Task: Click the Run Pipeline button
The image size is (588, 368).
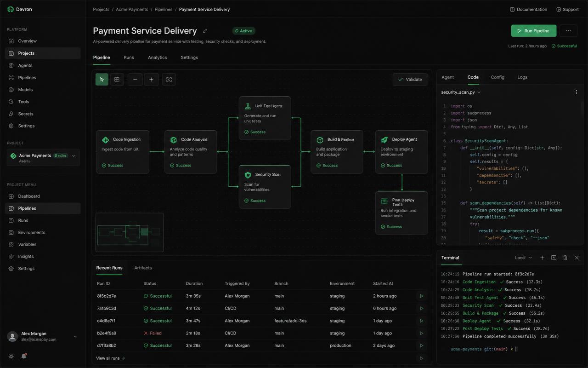Action: (x=534, y=31)
